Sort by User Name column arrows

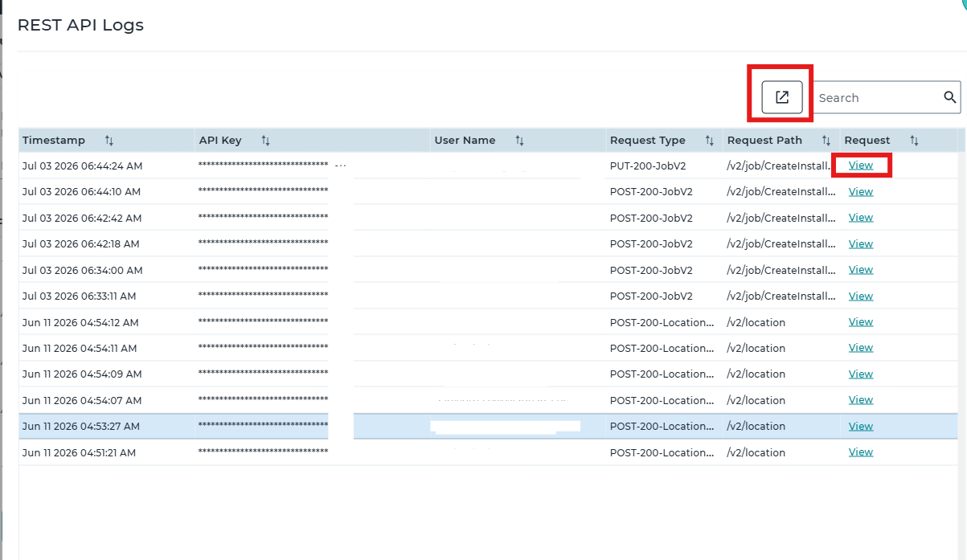coord(519,141)
